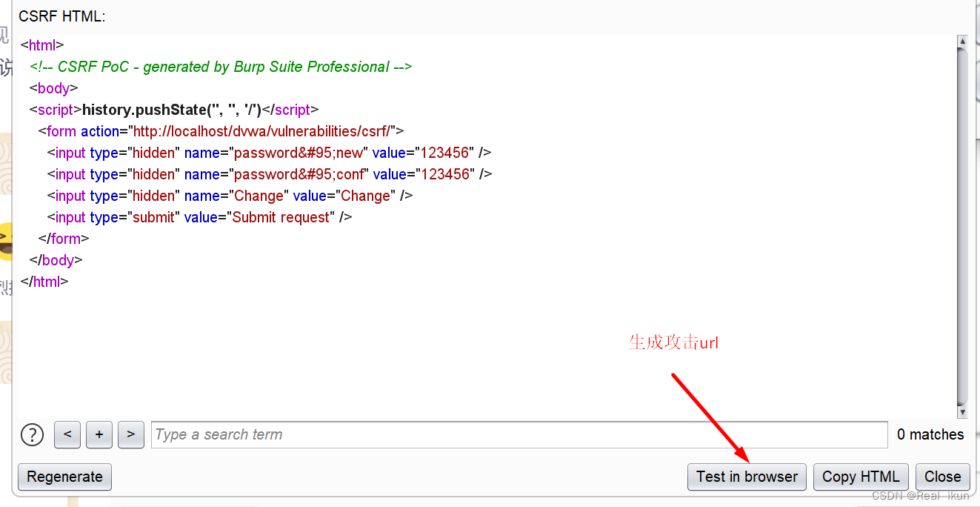Click the password&#95;new input line

click(269, 153)
